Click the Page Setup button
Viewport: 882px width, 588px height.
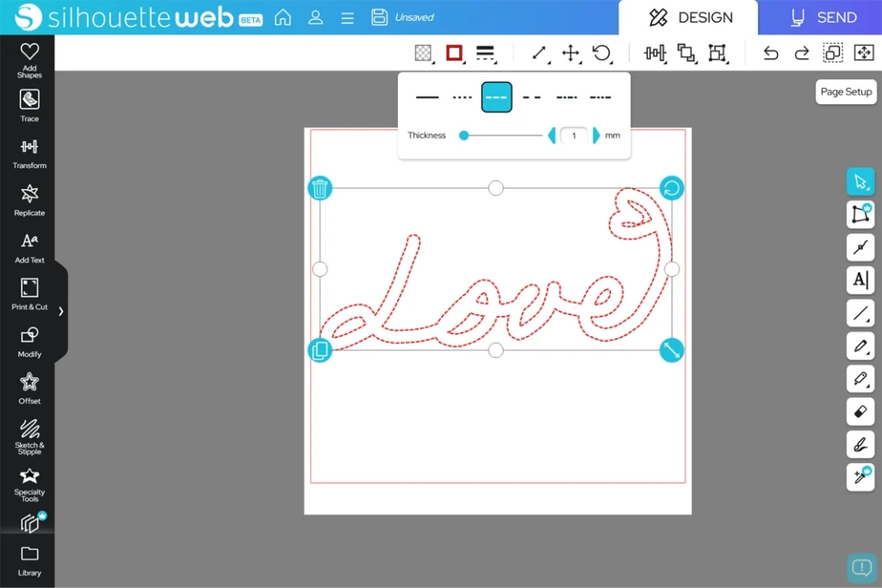click(846, 92)
